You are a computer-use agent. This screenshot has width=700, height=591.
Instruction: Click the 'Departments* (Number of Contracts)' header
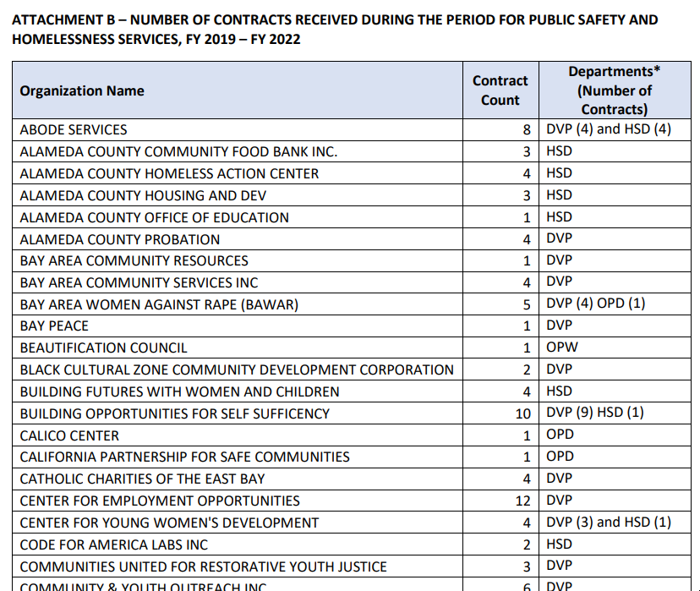615,90
